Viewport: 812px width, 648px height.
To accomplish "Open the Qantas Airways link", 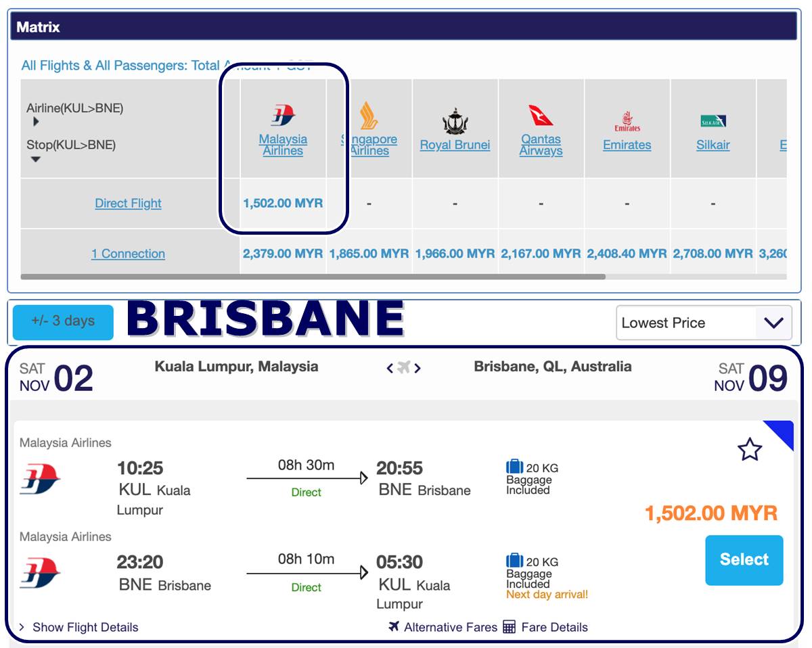I will pyautogui.click(x=541, y=145).
